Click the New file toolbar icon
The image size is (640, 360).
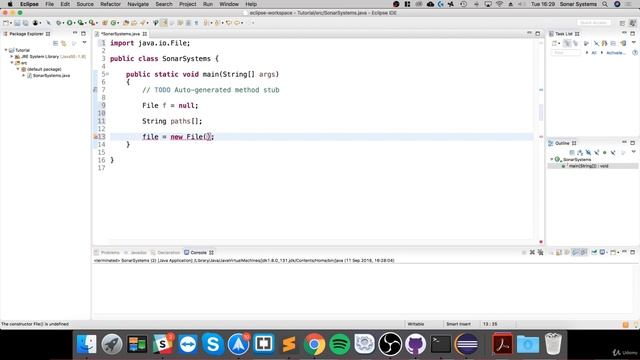pos(6,23)
